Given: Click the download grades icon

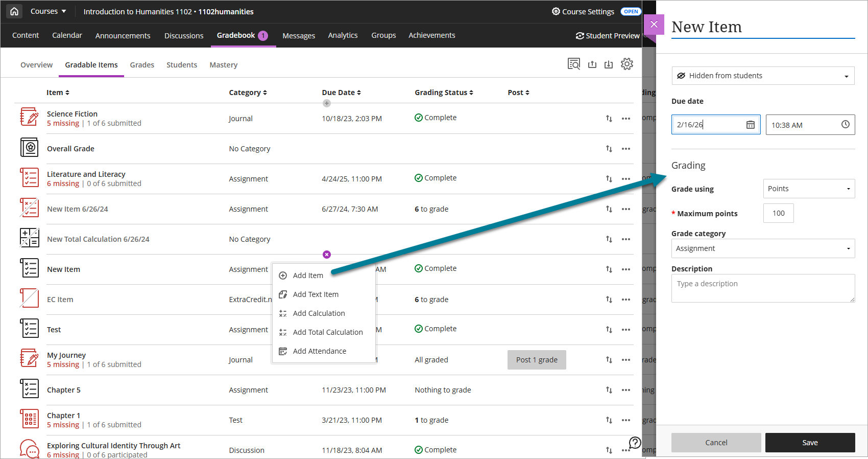Looking at the screenshot, I should pos(609,64).
